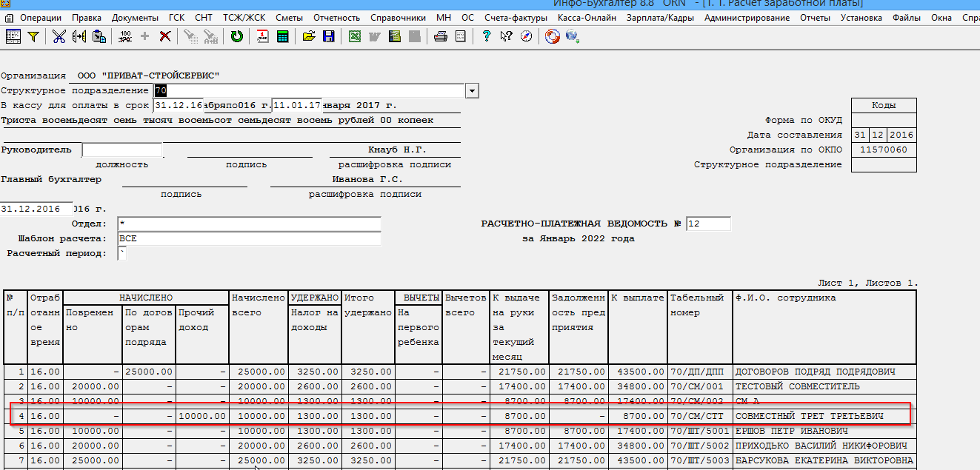Open the Окна menu
This screenshot has width=980, height=470.
(941, 17)
